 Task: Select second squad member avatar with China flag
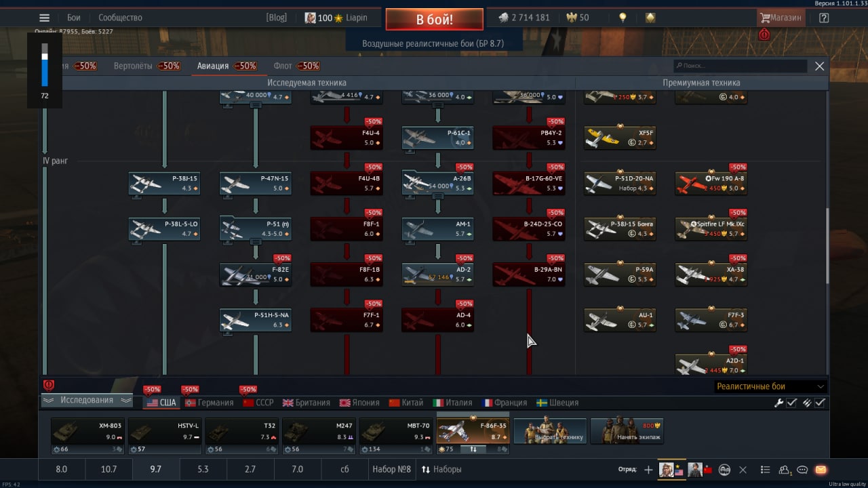tap(699, 469)
